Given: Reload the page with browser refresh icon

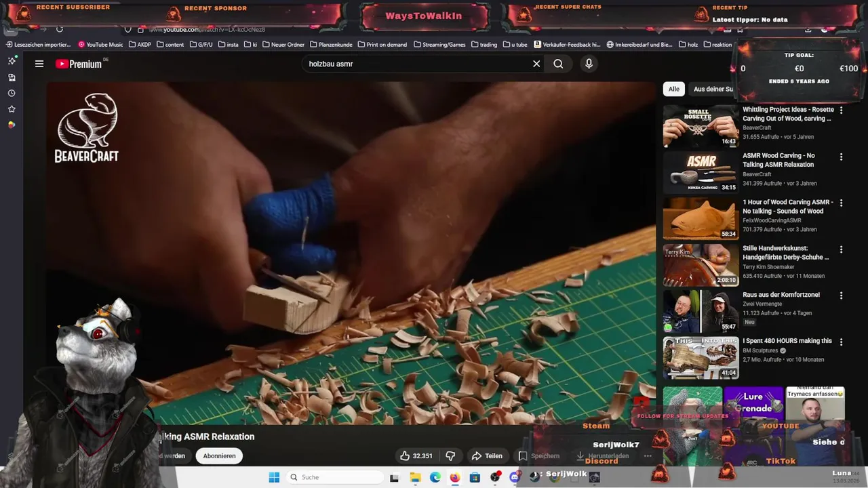Looking at the screenshot, I should coord(60,29).
